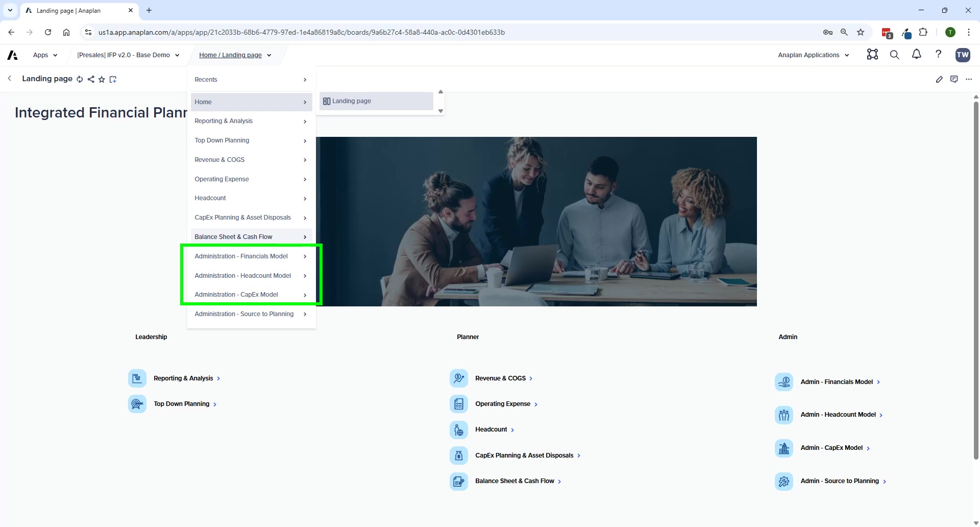Select the Landing page thumbnail in submenu
Screen dimensions: 980x527
pyautogui.click(x=376, y=101)
